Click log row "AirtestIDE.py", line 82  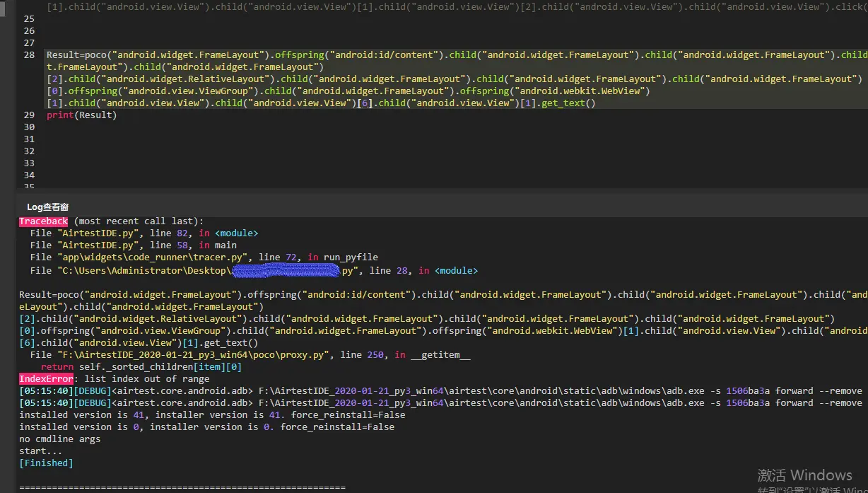click(144, 233)
